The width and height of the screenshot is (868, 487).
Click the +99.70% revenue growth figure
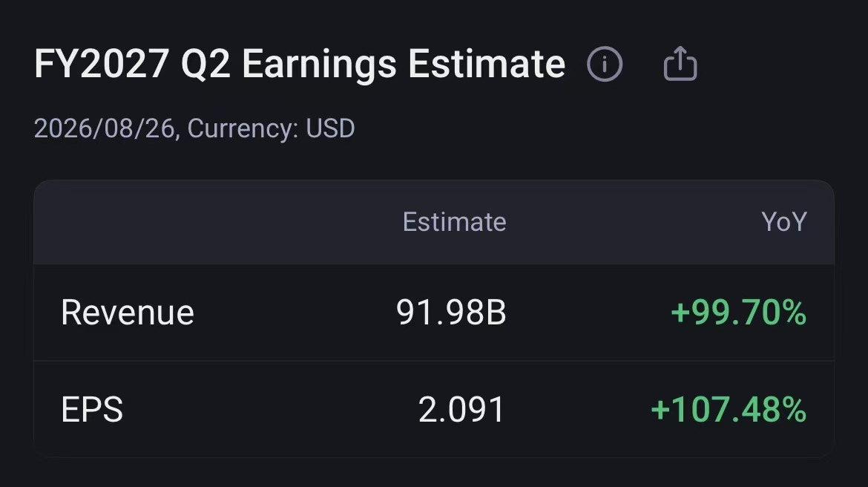coord(738,313)
